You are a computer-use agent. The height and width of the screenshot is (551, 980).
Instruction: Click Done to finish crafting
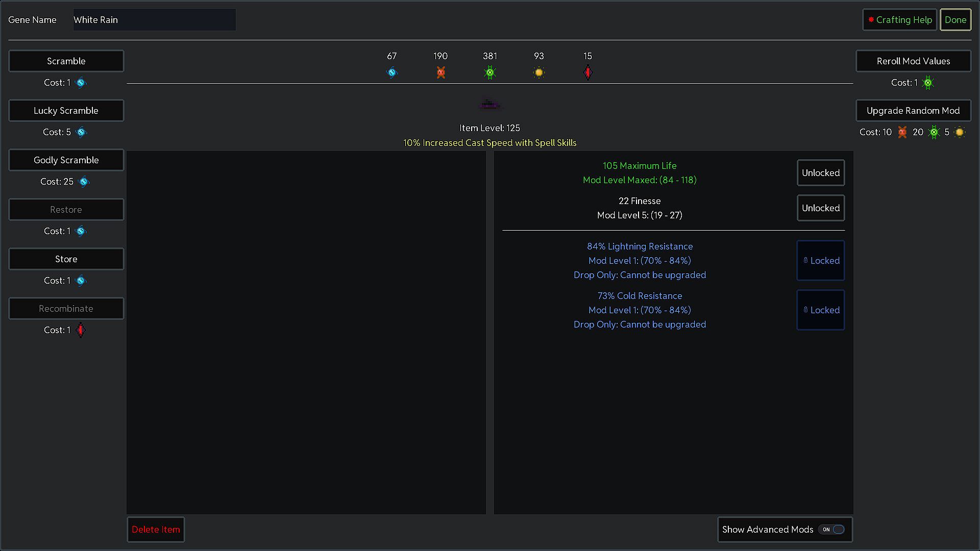point(955,20)
